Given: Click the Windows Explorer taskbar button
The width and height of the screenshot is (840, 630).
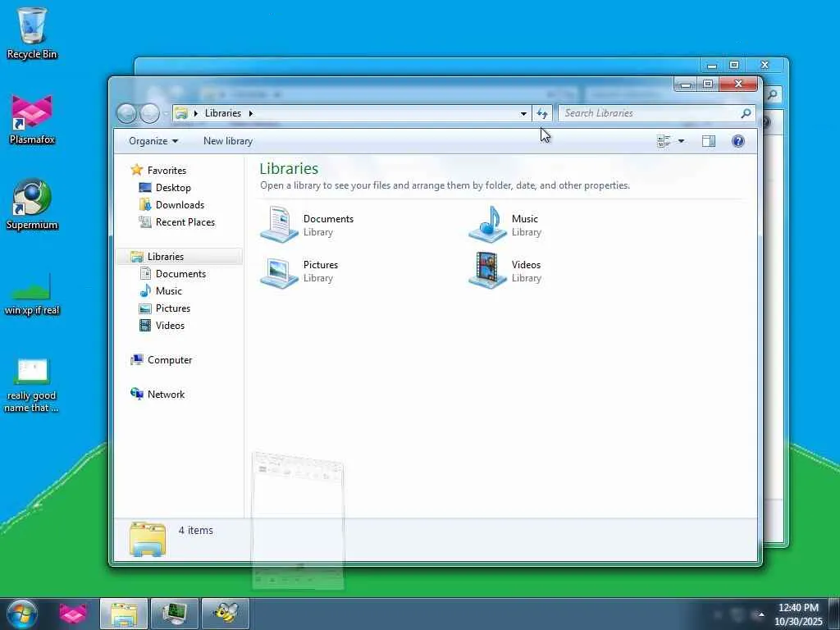Looking at the screenshot, I should point(124,614).
